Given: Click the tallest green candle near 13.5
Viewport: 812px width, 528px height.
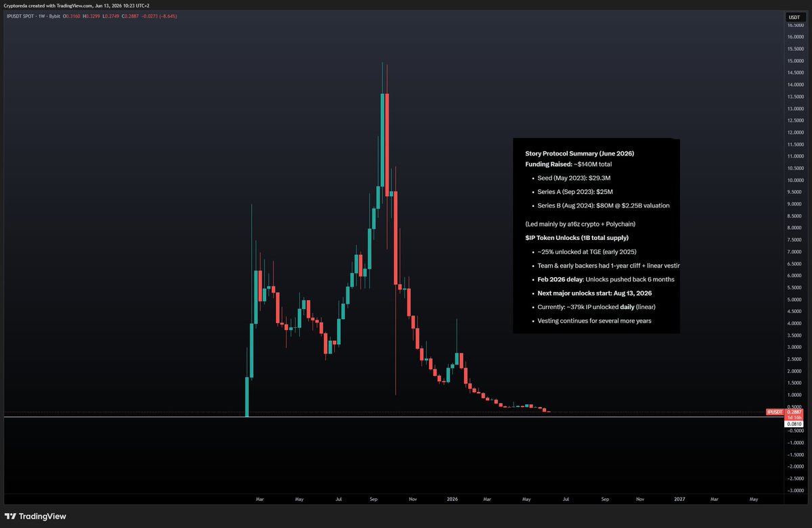Looking at the screenshot, I should 383,140.
